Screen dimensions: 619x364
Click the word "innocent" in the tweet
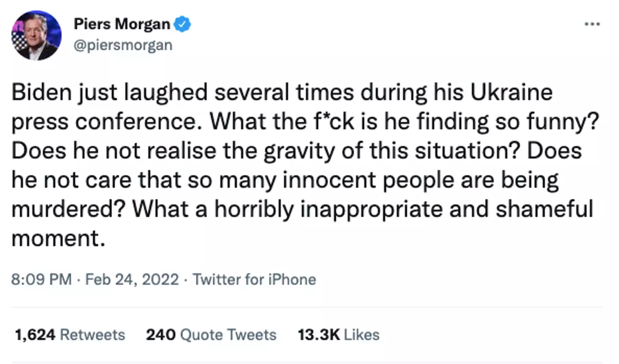[x=329, y=180]
